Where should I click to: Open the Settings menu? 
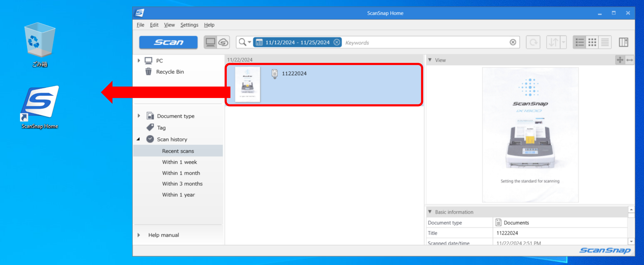coord(189,25)
